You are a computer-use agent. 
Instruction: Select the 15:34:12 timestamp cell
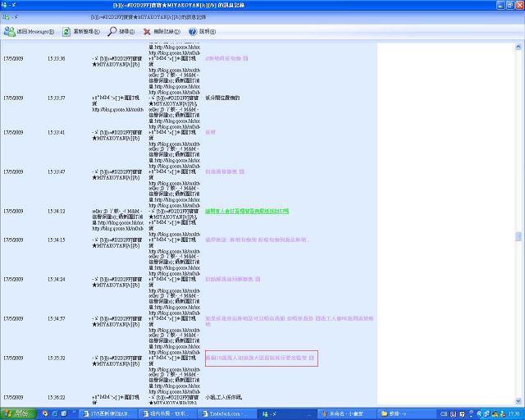pos(56,212)
